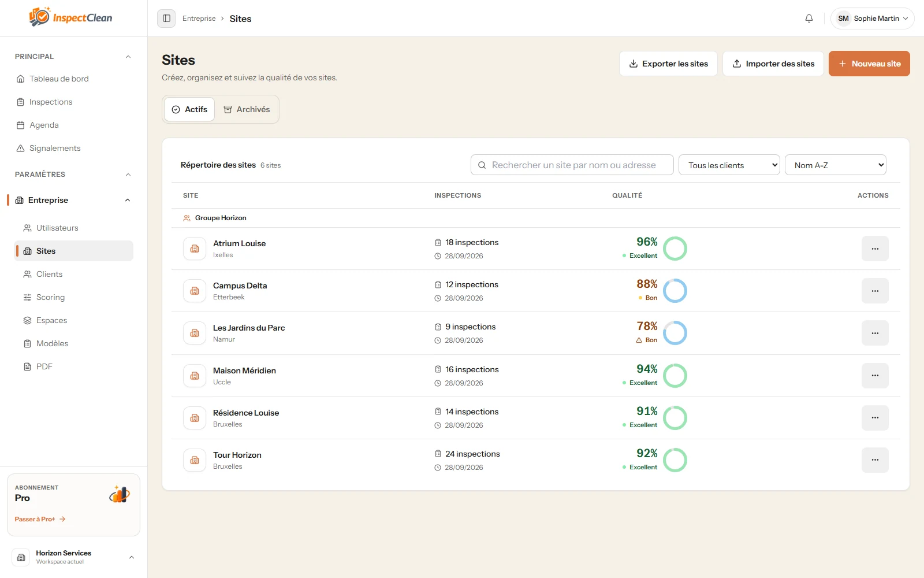Screen dimensions: 924x578
Task: Open actions menu for Tour Horizon
Action: [x=875, y=460]
